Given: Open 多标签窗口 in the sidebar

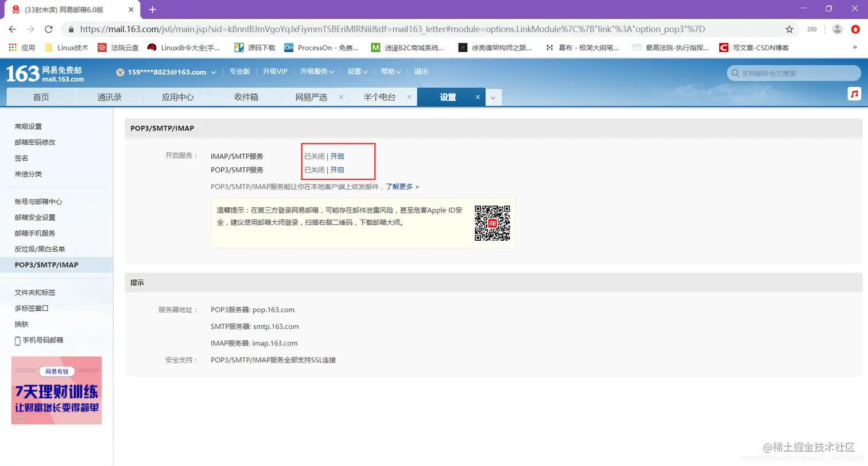Looking at the screenshot, I should click(x=32, y=309).
